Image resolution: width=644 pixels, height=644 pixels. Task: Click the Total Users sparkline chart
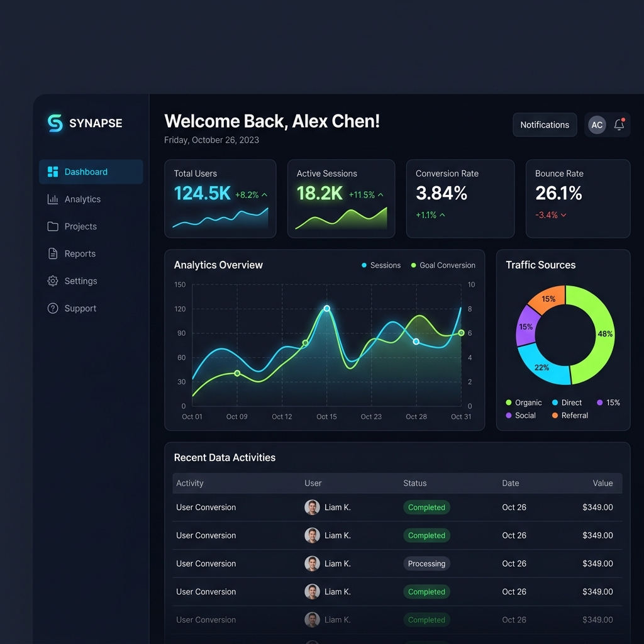click(x=220, y=218)
